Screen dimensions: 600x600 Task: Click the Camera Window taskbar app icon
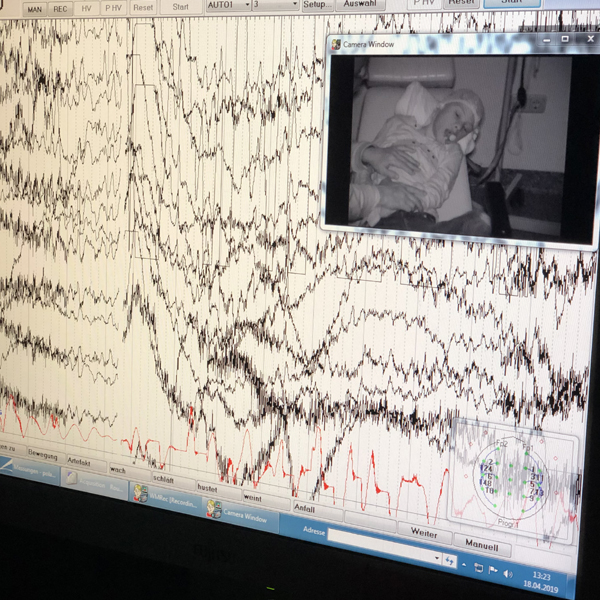point(214,509)
